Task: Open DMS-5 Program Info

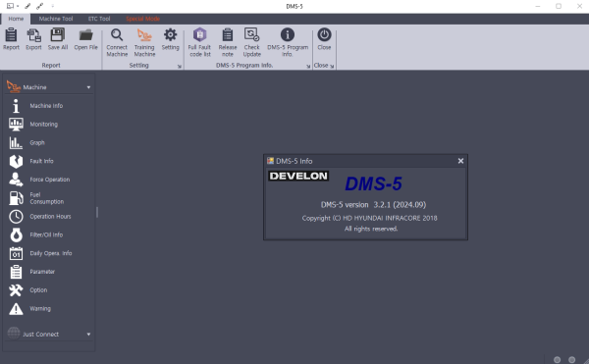Action: (288, 42)
